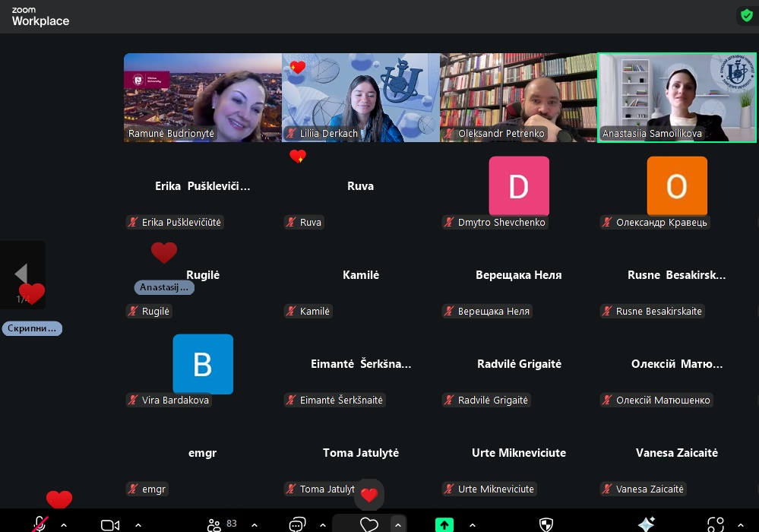Open Host Tools shield icon in toolbar
This screenshot has height=532, width=759.
pyautogui.click(x=546, y=524)
